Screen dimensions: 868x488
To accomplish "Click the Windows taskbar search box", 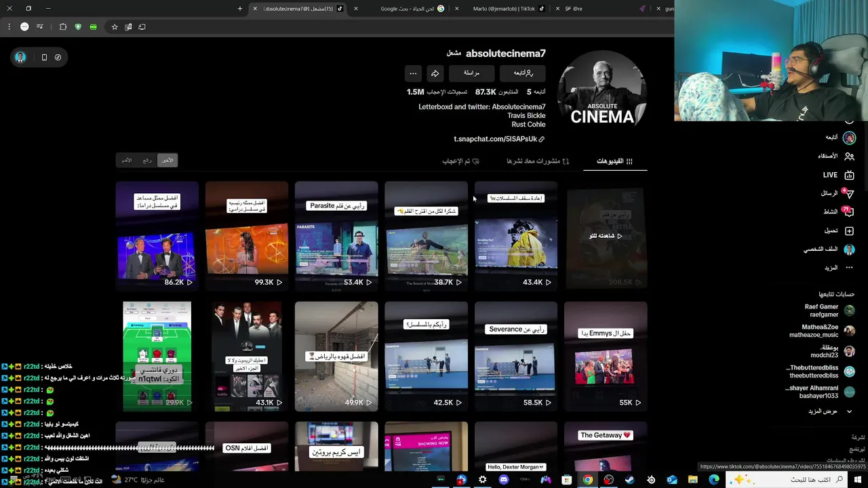I will coord(788,480).
